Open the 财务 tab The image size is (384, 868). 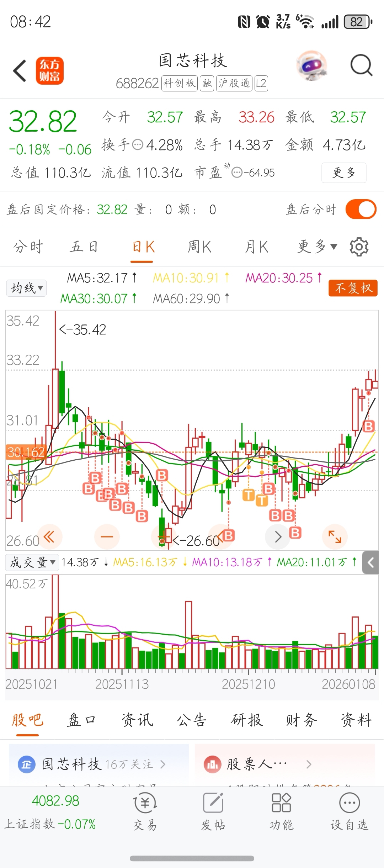pos(302,720)
